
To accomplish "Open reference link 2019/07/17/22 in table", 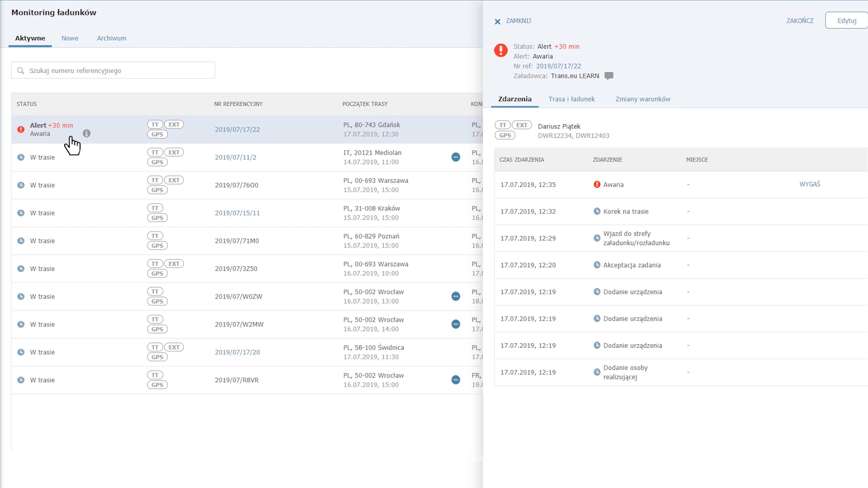I will 237,129.
